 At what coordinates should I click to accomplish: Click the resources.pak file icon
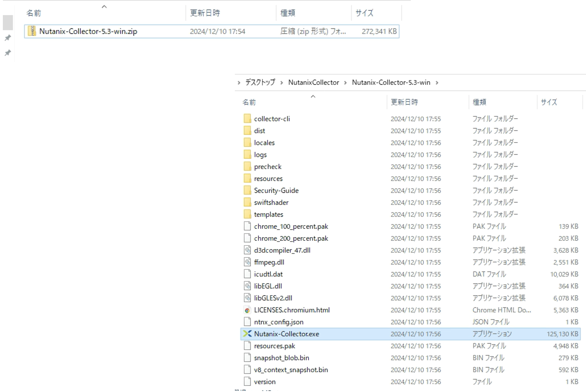click(247, 346)
